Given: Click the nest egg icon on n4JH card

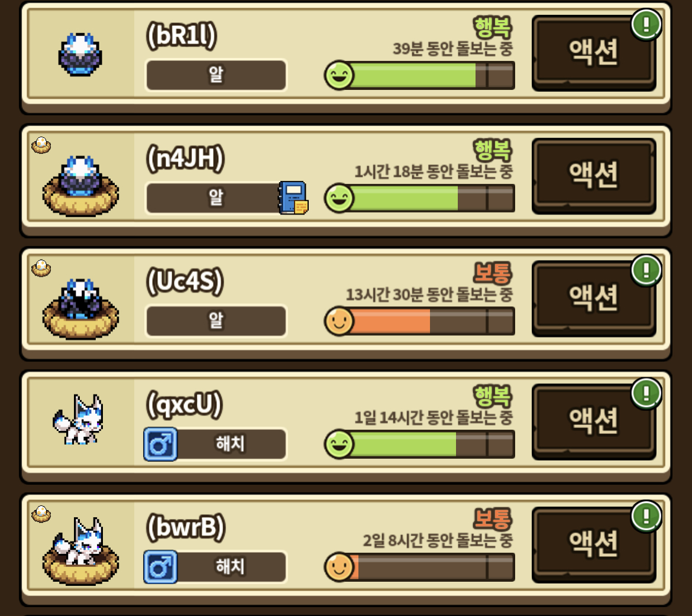Looking at the screenshot, I should point(41,145).
